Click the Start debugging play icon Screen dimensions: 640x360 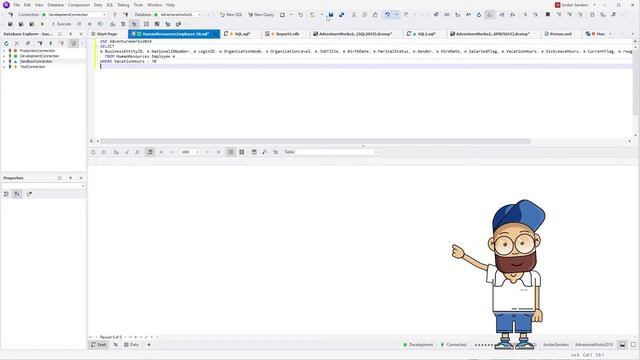(42, 24)
